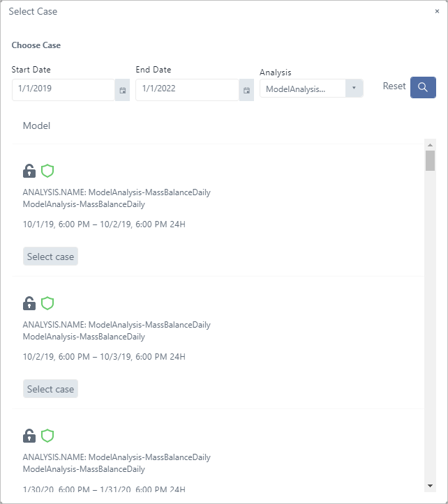Select the 10/2/19 to 10/3/19 case
This screenshot has width=448, height=504.
point(50,389)
